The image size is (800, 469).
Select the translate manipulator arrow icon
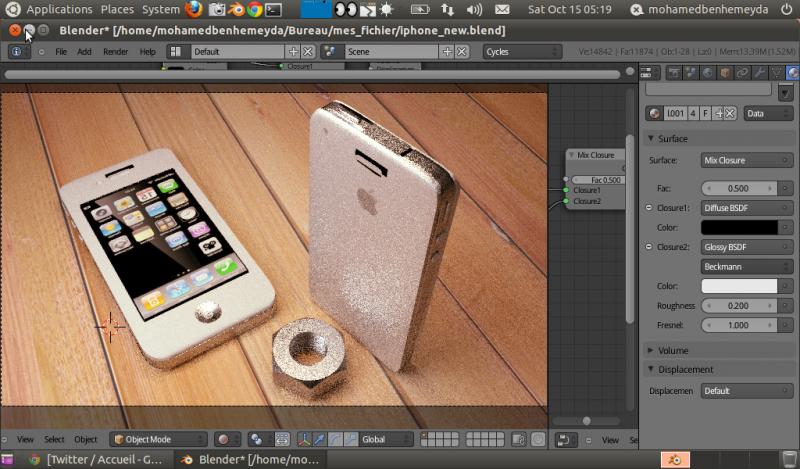click(319, 439)
